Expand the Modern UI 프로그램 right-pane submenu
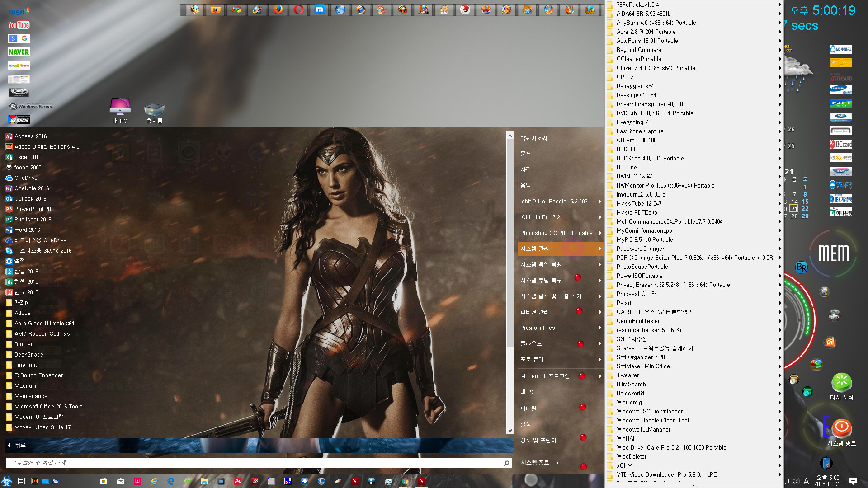Screen dimensions: 868x488 pyautogui.click(x=561, y=376)
